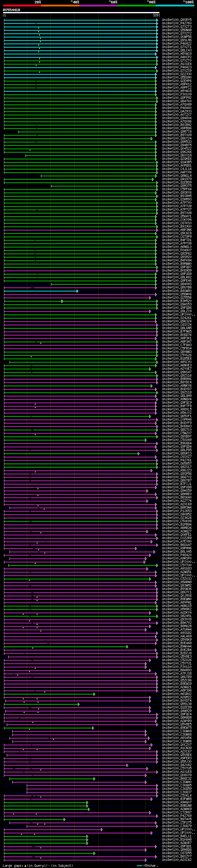Select UniRef100_Q96324 row label
197x868 pixels.
tap(177, 321)
